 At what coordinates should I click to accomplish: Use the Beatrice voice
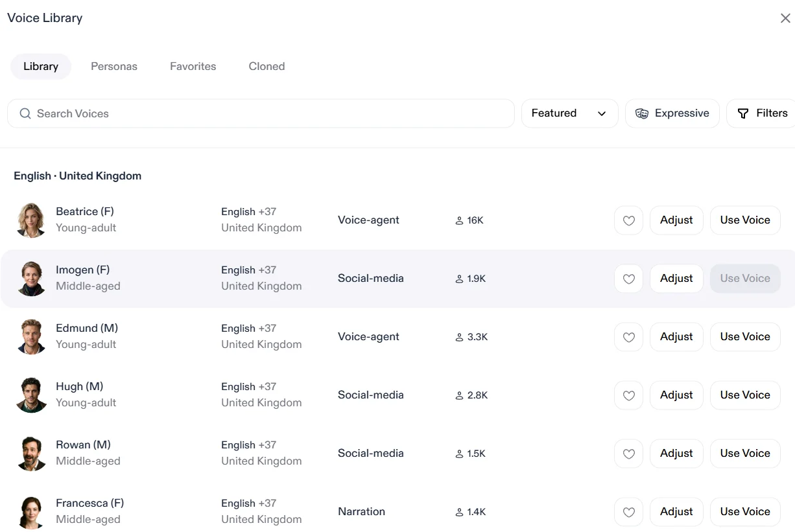click(745, 220)
